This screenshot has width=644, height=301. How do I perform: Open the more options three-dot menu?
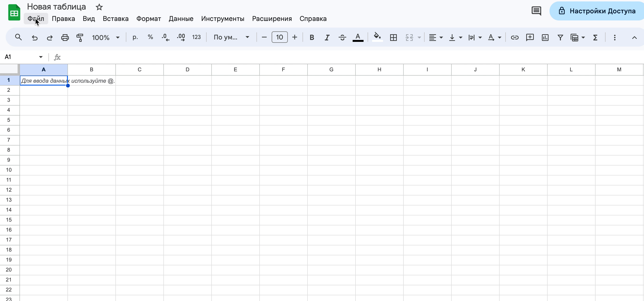(615, 38)
